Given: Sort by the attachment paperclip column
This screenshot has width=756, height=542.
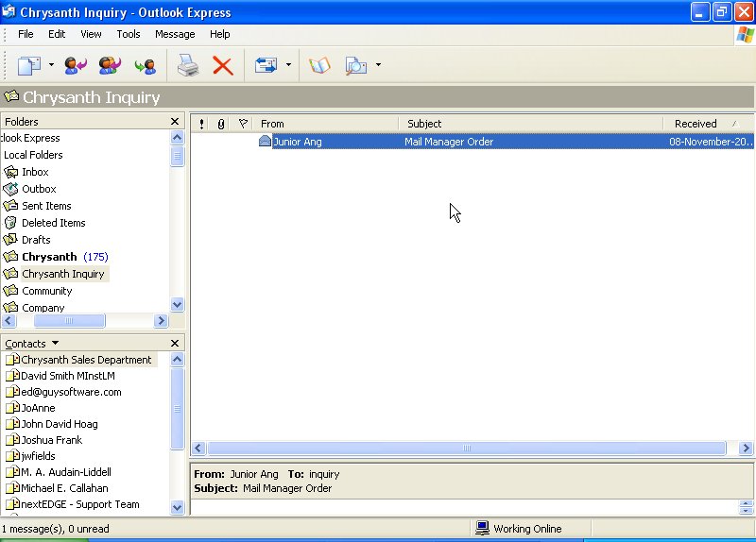Looking at the screenshot, I should tap(221, 124).
